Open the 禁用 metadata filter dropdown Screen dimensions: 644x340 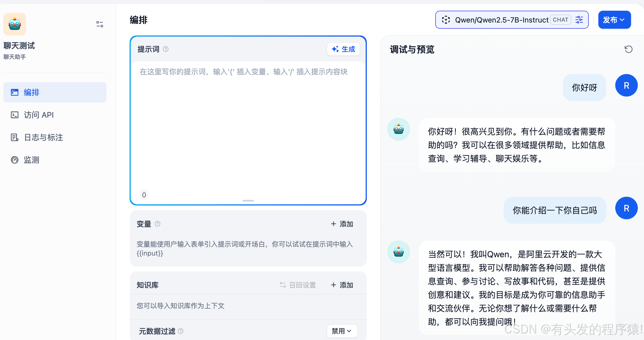tap(342, 331)
